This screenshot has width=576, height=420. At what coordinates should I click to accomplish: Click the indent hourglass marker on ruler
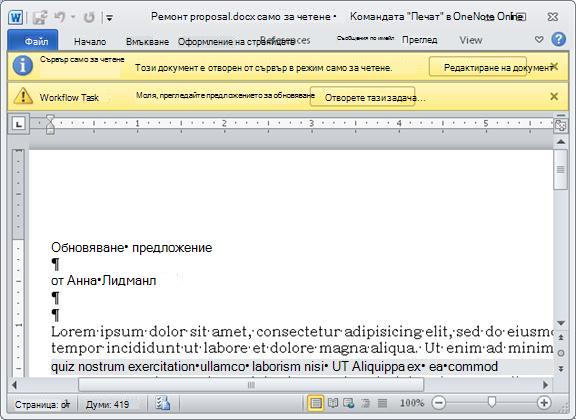tap(50, 124)
